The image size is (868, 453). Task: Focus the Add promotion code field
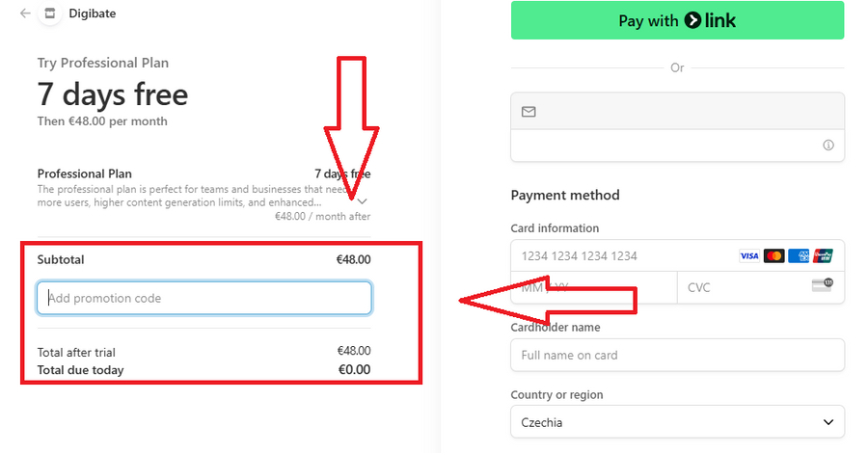click(203, 298)
